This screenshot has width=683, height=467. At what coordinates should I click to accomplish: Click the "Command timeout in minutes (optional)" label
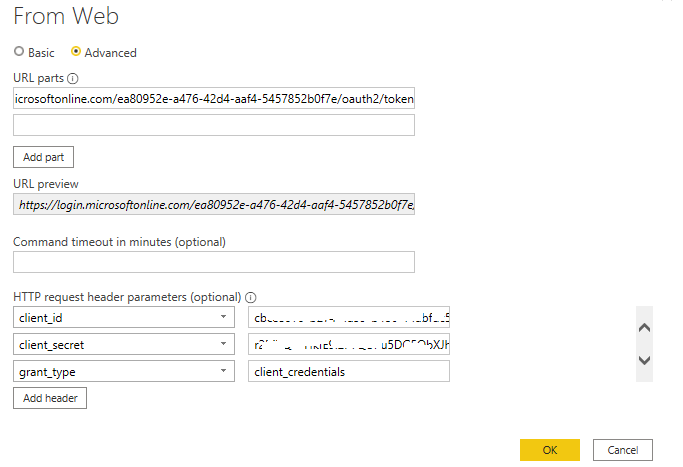[119, 242]
